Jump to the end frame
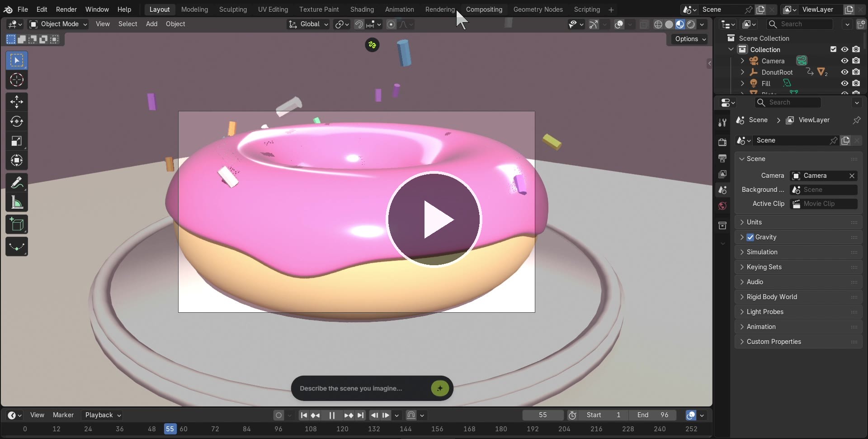Screen dimensions: 868x439 360,415
